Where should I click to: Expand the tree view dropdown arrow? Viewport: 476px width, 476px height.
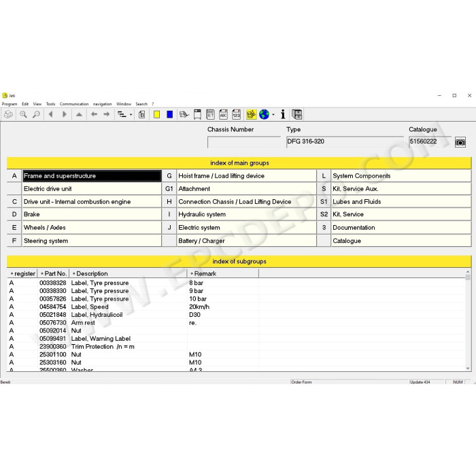point(131,115)
